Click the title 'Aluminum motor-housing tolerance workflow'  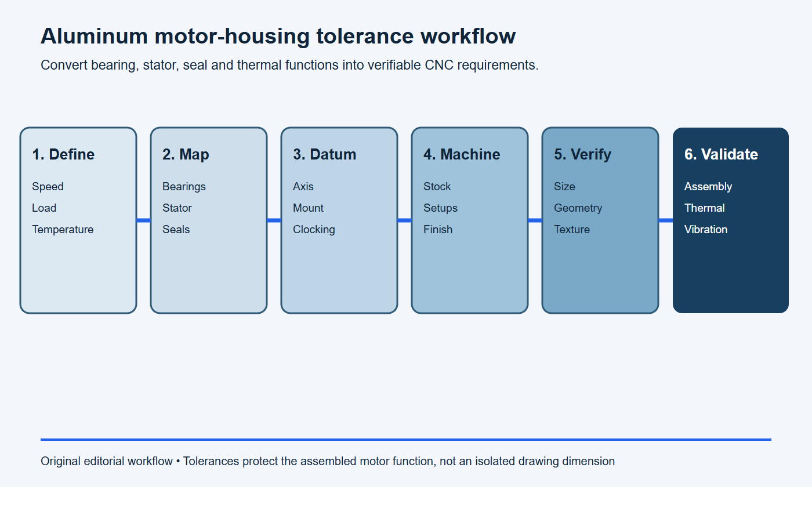coord(278,37)
